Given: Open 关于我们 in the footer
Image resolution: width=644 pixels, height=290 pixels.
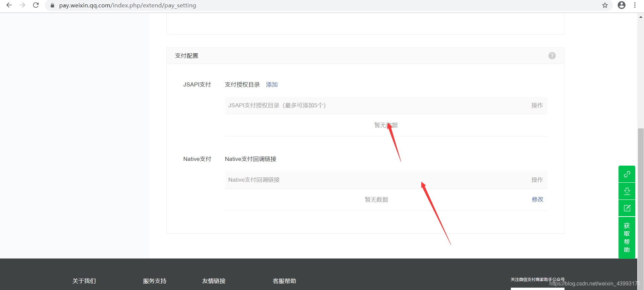Looking at the screenshot, I should [84, 281].
